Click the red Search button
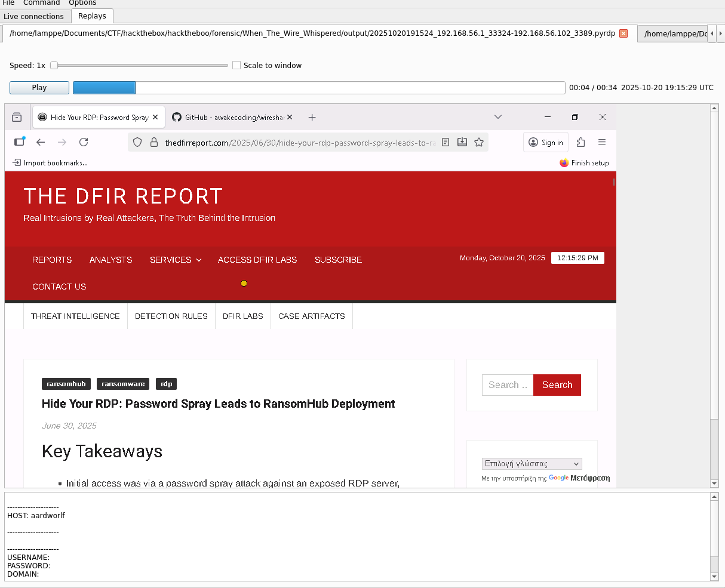This screenshot has width=725, height=588. tap(557, 385)
